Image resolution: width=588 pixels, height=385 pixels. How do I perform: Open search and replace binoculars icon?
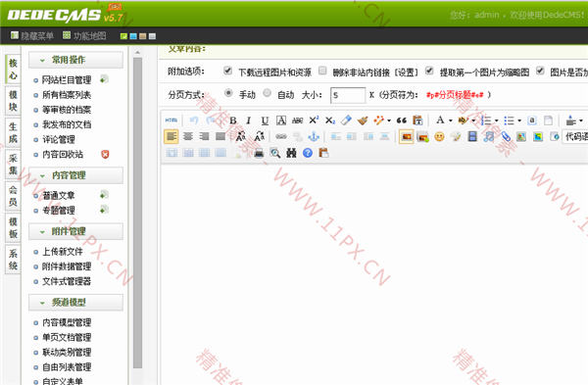[291, 153]
